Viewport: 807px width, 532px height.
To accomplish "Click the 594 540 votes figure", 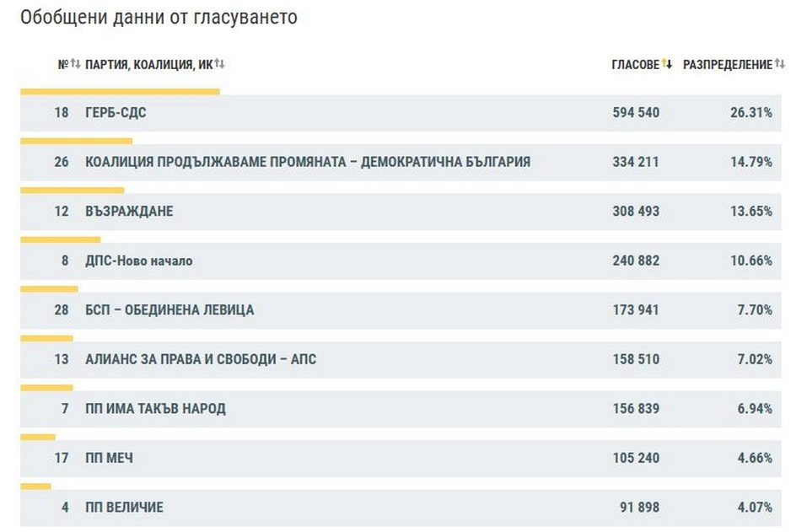I will tap(636, 113).
